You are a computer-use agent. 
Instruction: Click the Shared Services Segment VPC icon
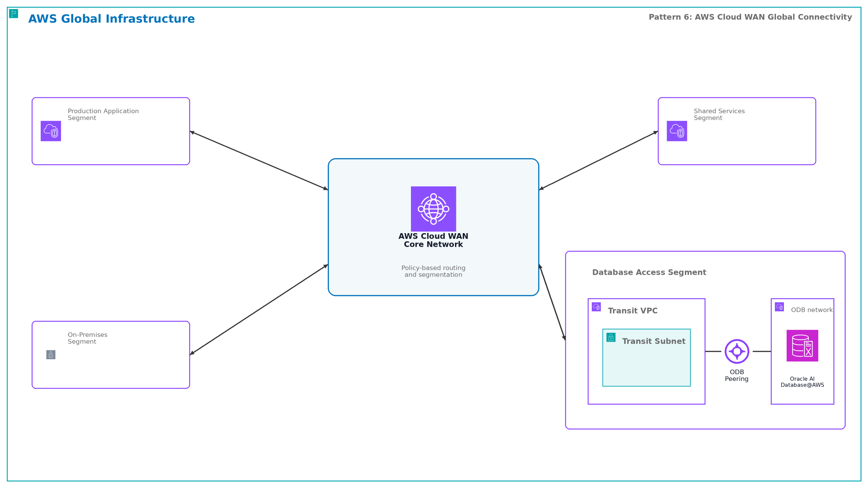point(677,131)
